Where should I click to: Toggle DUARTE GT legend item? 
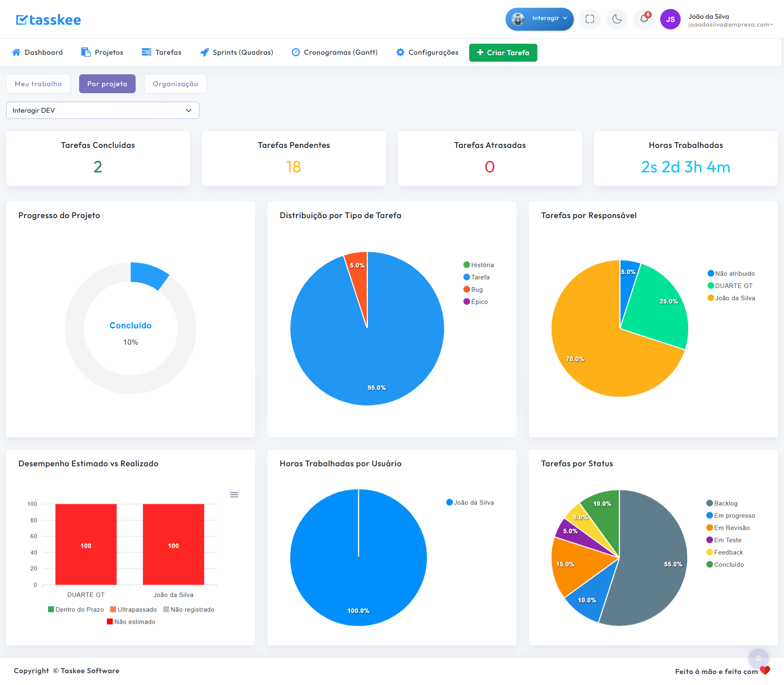[730, 286]
